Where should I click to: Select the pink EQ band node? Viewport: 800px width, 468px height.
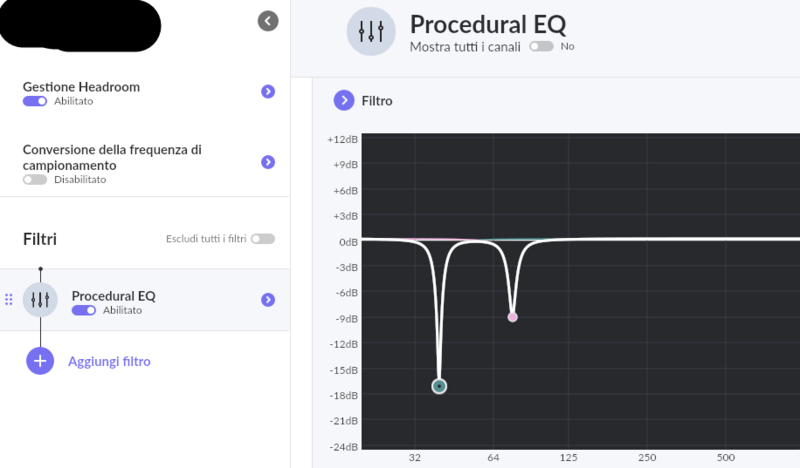click(512, 317)
